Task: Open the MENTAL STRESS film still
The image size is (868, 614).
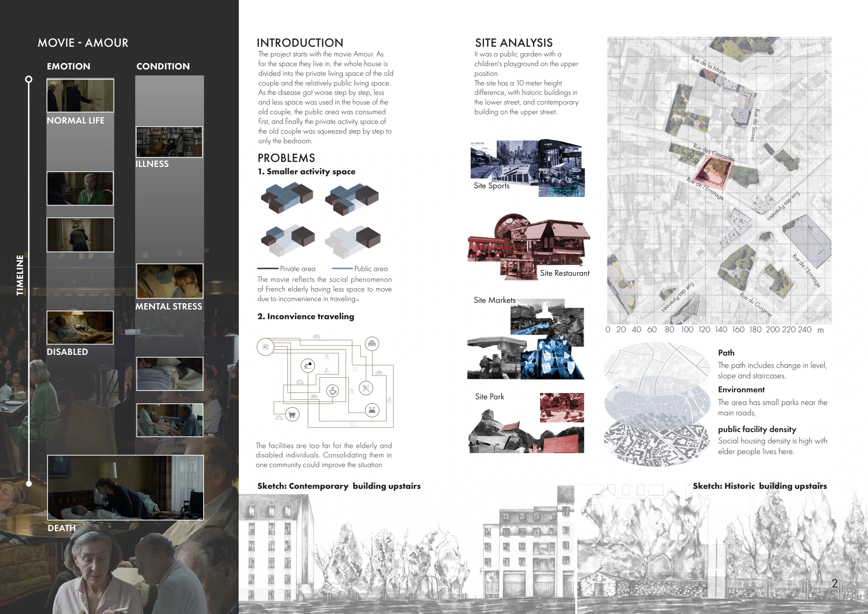Action: tap(170, 281)
